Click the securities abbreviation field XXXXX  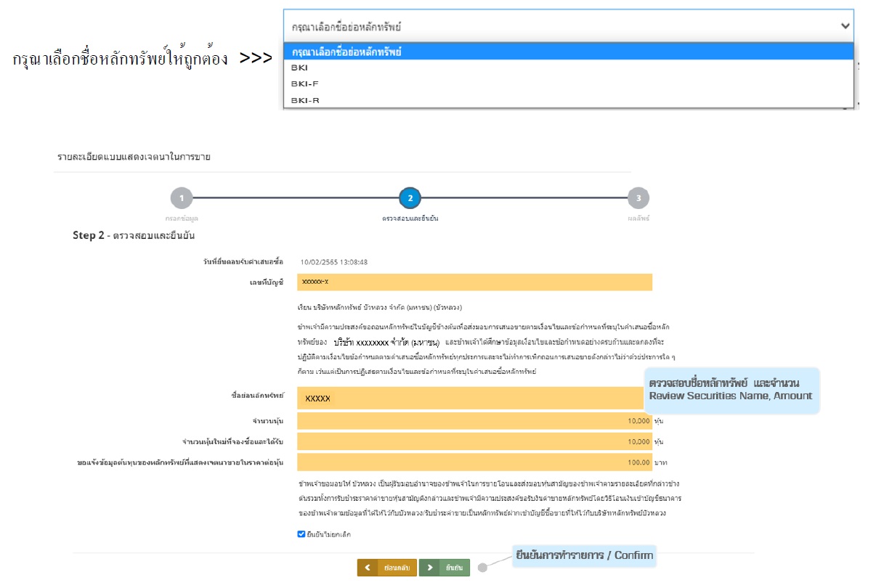point(474,398)
